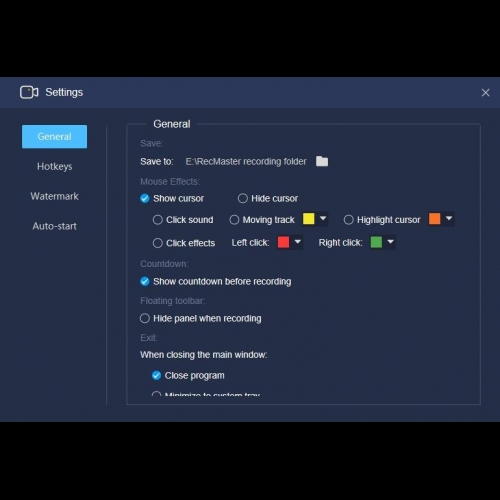Uncheck Show countdown before recording
Image resolution: width=500 pixels, height=500 pixels.
click(145, 282)
